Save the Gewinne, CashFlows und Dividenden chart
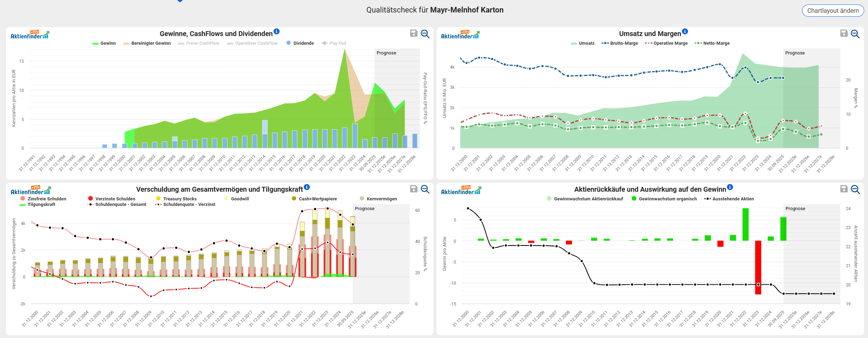Screen dimensions: 868x338 [413, 33]
